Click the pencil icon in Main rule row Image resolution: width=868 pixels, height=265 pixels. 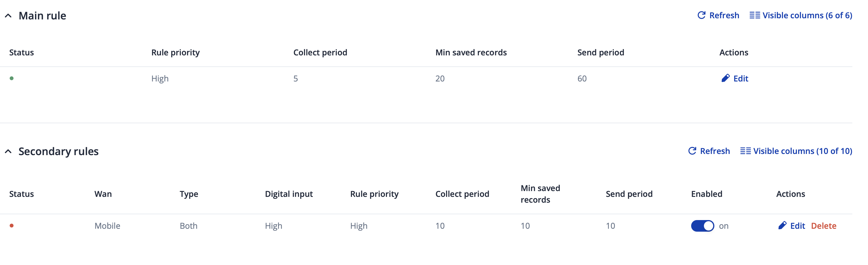[x=725, y=78]
